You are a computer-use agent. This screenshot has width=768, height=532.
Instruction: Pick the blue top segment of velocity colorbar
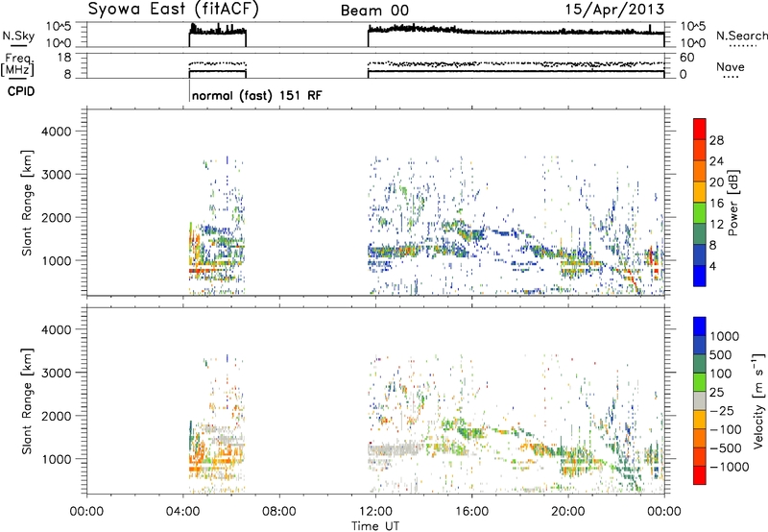[x=700, y=326]
